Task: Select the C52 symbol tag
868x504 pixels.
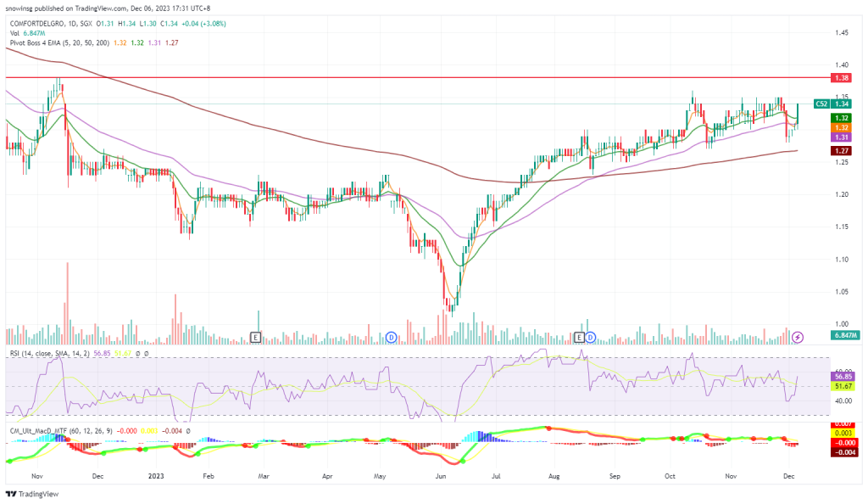Action: coord(821,104)
